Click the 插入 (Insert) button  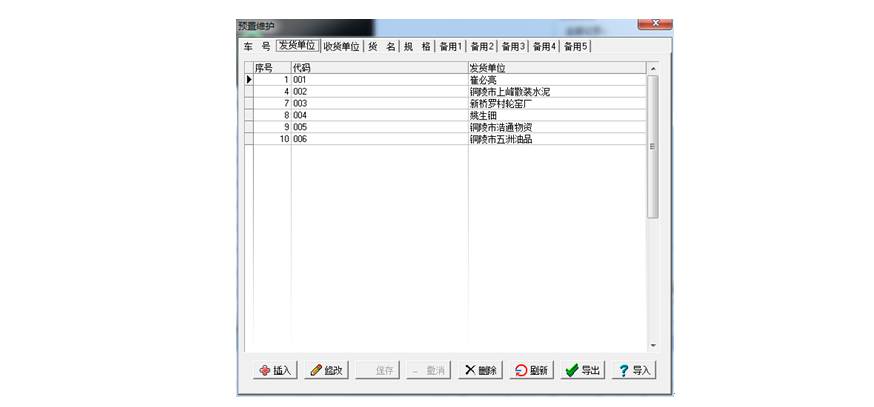click(274, 370)
